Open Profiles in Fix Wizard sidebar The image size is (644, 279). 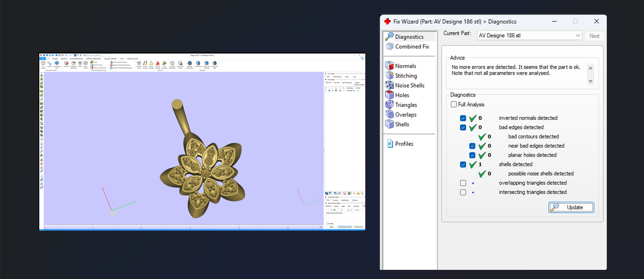[x=400, y=144]
